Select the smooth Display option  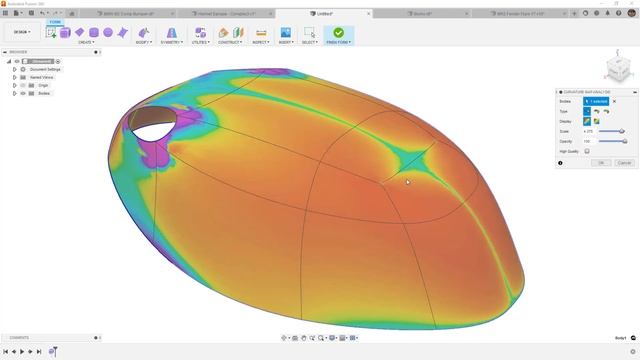[x=587, y=121]
